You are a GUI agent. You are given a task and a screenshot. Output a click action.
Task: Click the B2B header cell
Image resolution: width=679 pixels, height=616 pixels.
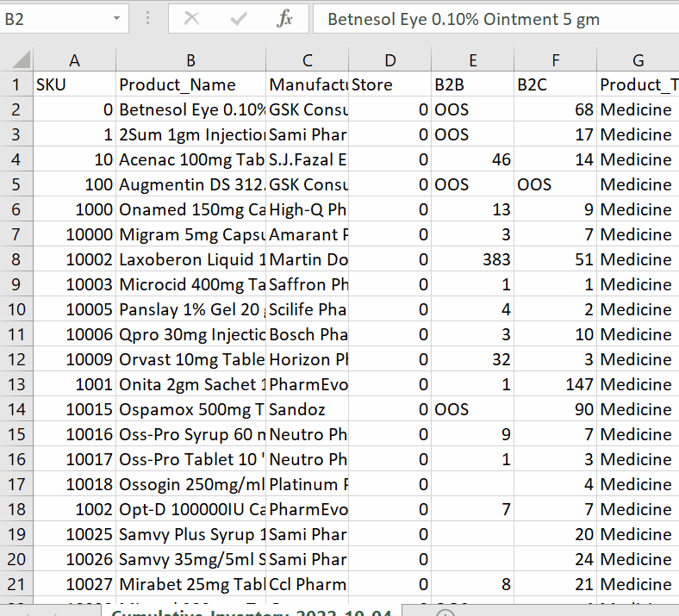472,84
